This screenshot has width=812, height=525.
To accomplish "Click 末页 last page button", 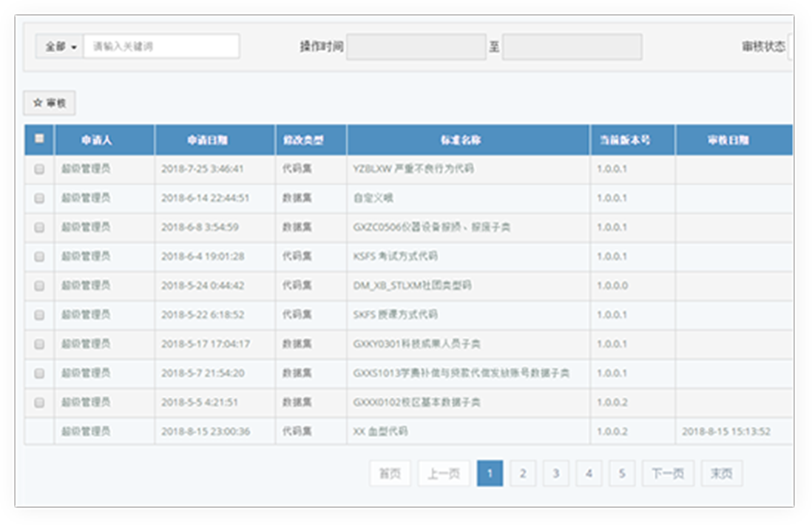I will click(721, 473).
